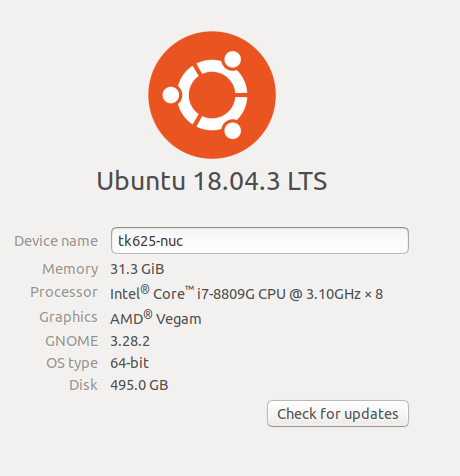
Task: Select the Ubuntu 18.04.3 LTS heading
Action: [212, 181]
